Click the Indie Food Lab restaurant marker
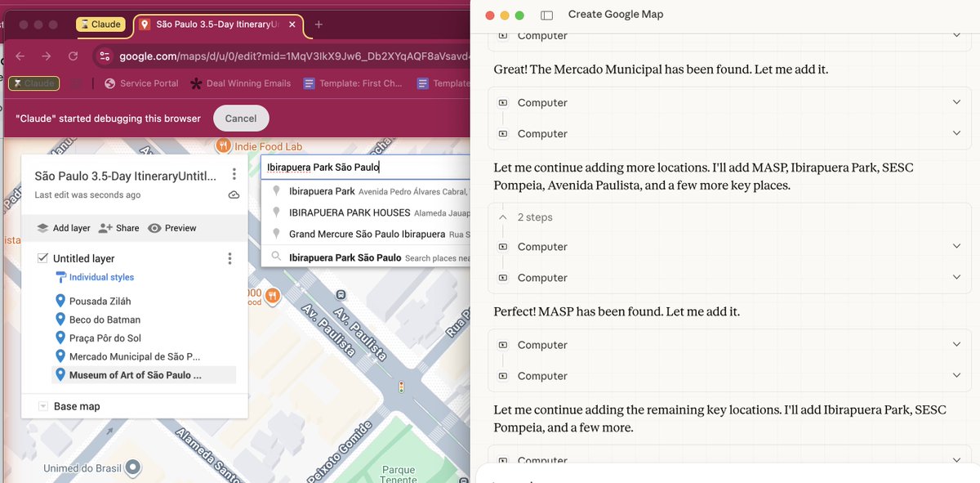This screenshot has height=483, width=980. (223, 145)
